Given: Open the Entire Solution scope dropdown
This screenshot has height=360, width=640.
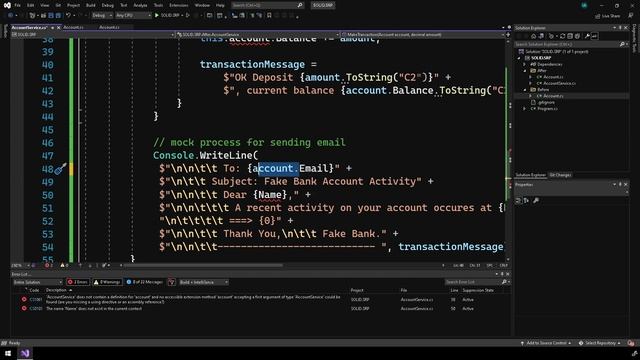Looking at the screenshot, I should (x=37, y=282).
